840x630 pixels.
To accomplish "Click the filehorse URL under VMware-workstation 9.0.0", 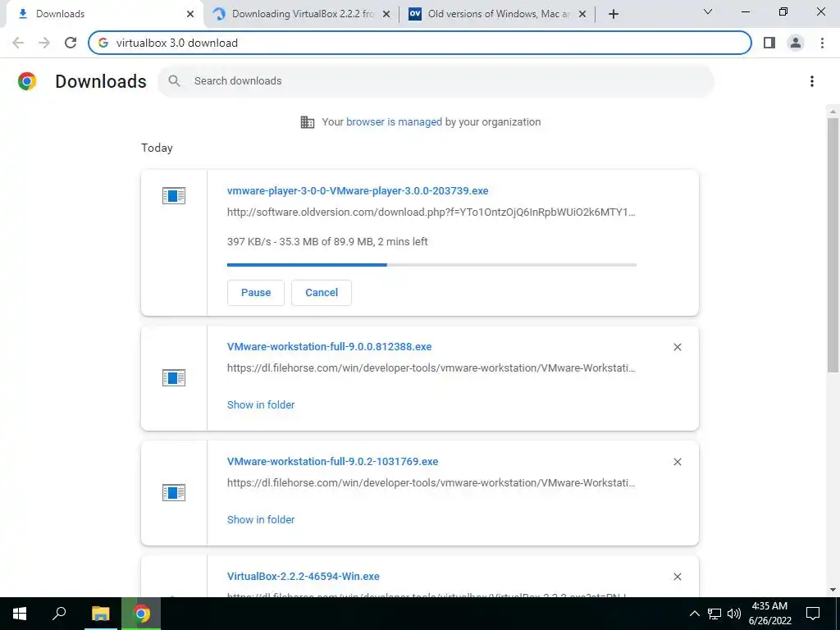I will pyautogui.click(x=431, y=368).
